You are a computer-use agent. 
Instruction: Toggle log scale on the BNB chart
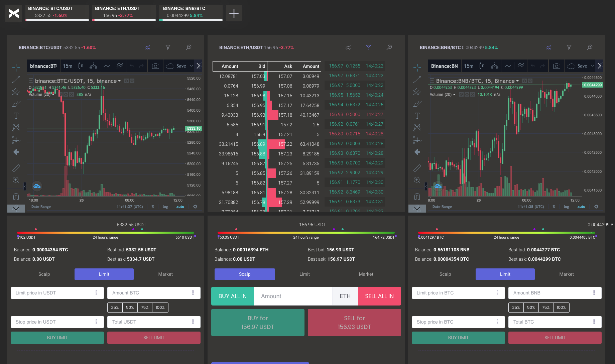point(567,207)
